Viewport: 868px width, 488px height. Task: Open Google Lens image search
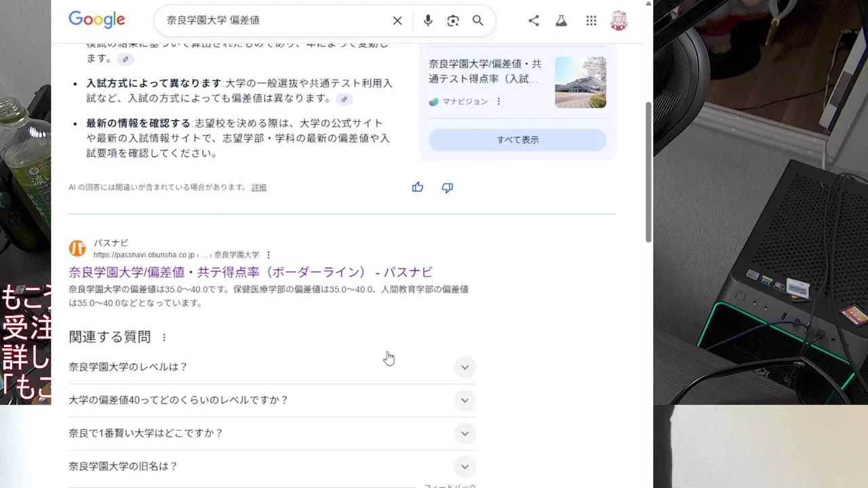click(453, 20)
